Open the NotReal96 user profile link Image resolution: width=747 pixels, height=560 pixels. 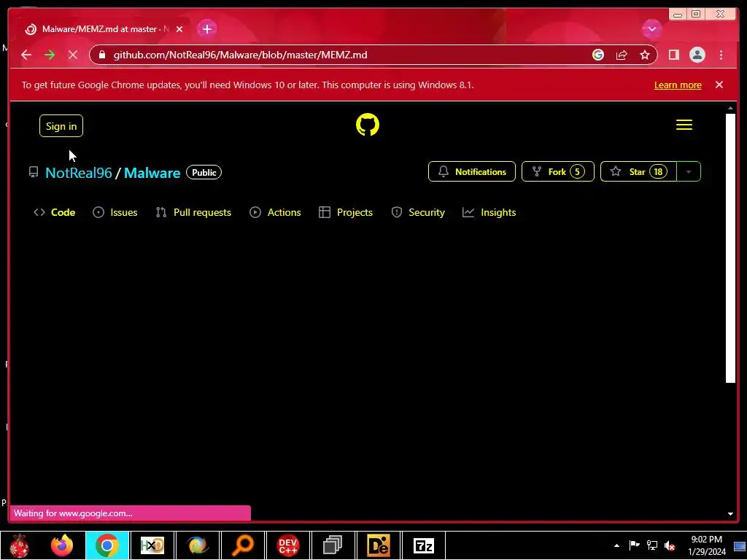click(x=79, y=173)
